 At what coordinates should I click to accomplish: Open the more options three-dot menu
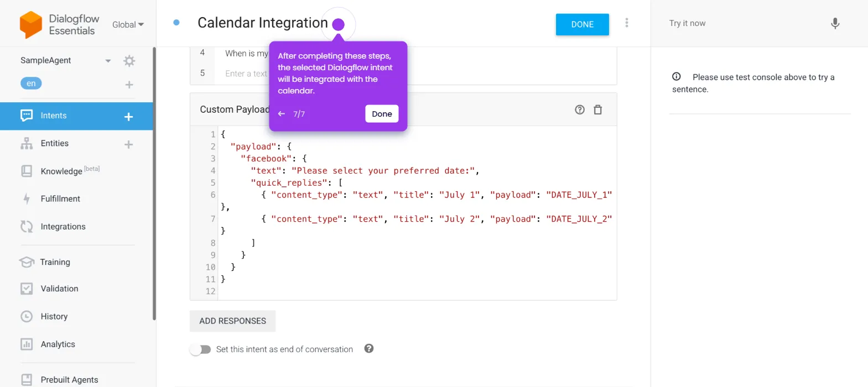coord(627,23)
